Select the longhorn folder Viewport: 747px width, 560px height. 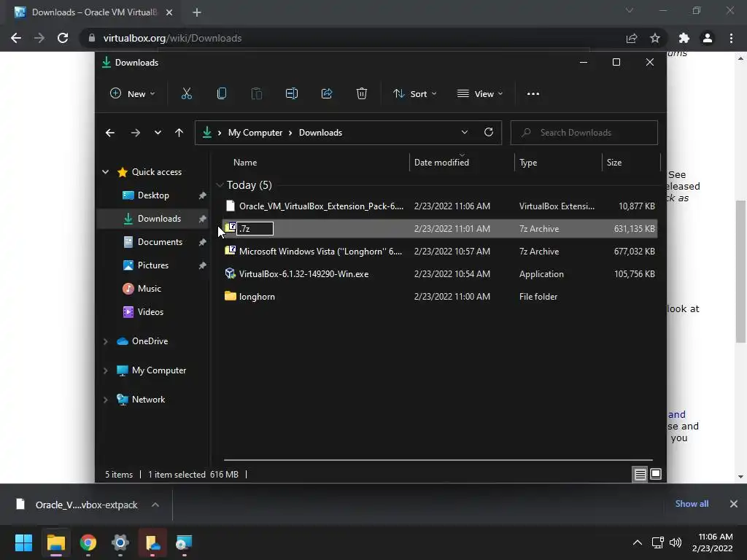coord(440,297)
